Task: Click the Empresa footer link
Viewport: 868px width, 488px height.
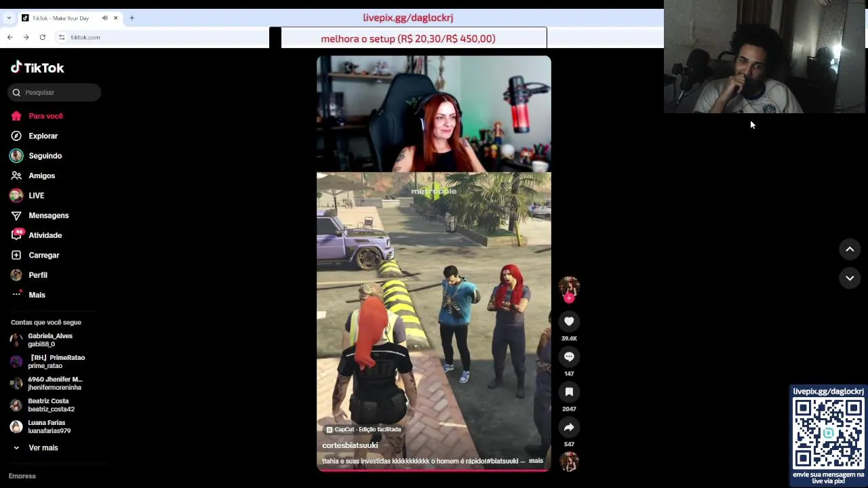Action: (x=22, y=476)
